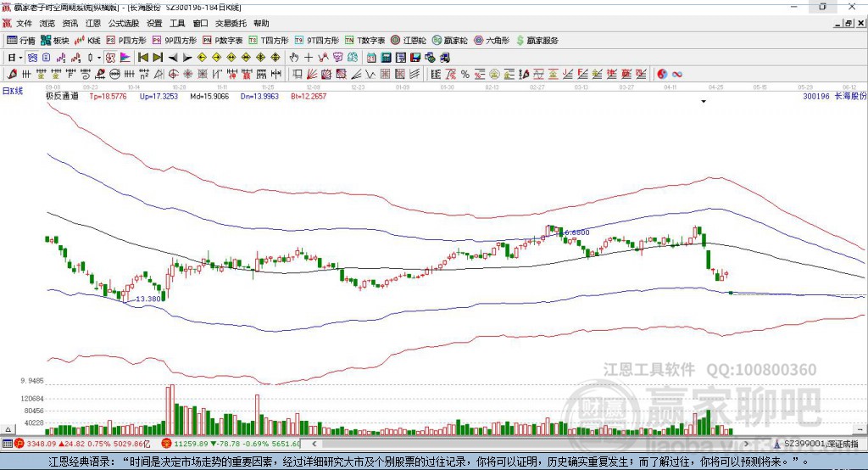The image size is (868, 470).
Task: Click the K线 chart toolbar button
Action: pos(87,41)
